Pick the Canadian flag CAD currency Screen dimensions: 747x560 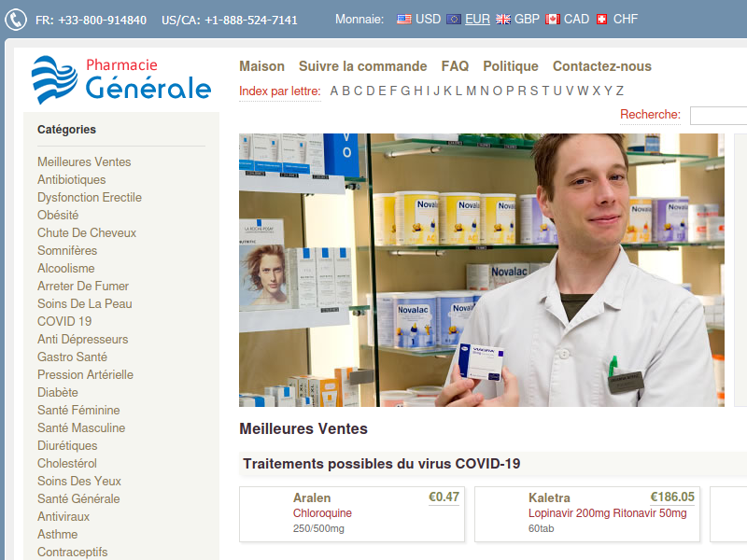click(x=567, y=19)
